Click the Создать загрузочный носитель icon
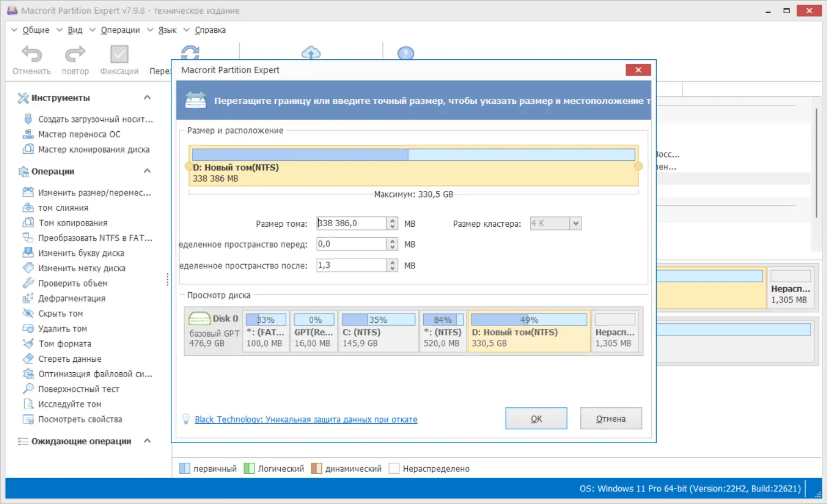This screenshot has width=827, height=504. (x=28, y=119)
